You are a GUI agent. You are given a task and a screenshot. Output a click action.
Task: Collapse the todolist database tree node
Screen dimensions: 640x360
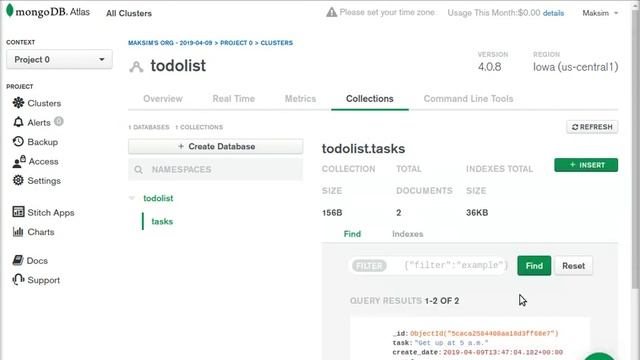(132, 198)
